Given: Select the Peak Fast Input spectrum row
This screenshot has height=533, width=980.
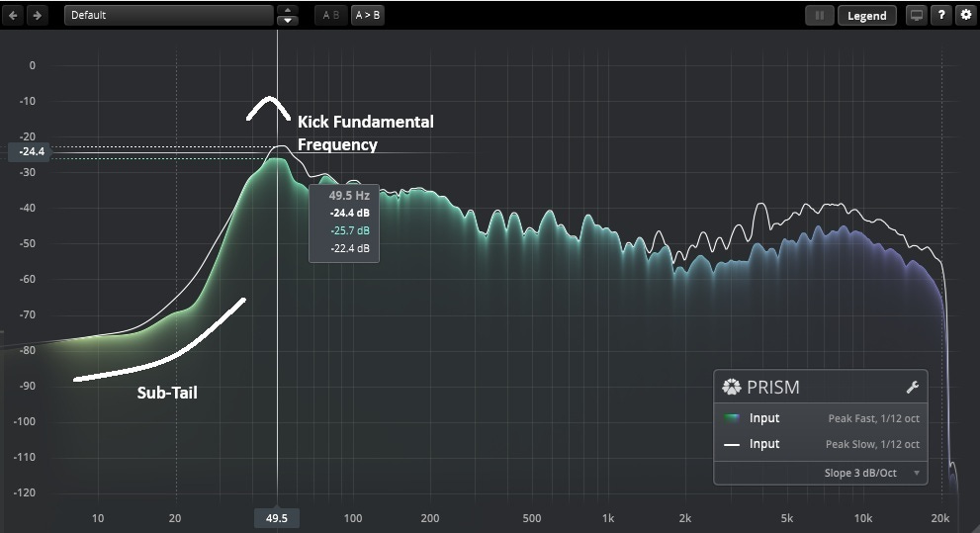Looking at the screenshot, I should pos(821,418).
